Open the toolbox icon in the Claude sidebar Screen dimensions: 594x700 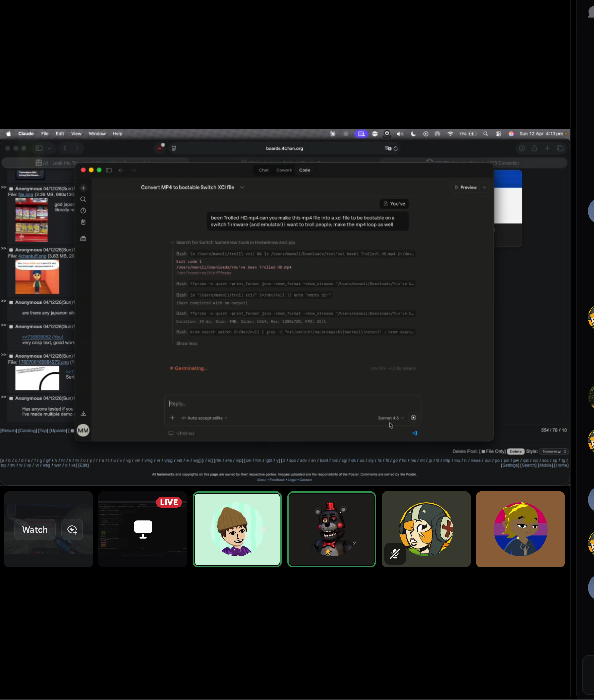[83, 239]
